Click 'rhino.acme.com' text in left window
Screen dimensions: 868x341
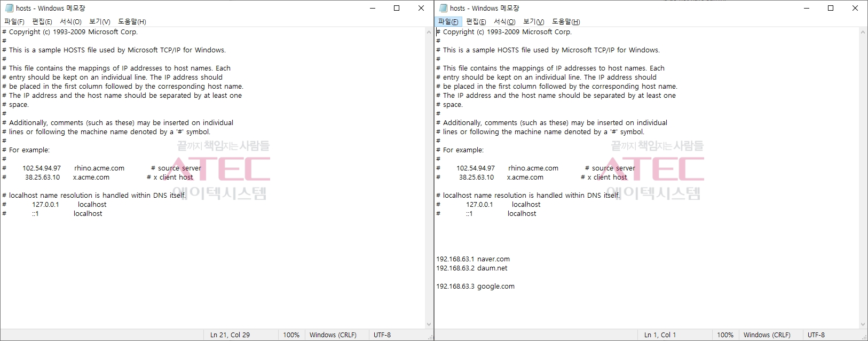tap(99, 168)
